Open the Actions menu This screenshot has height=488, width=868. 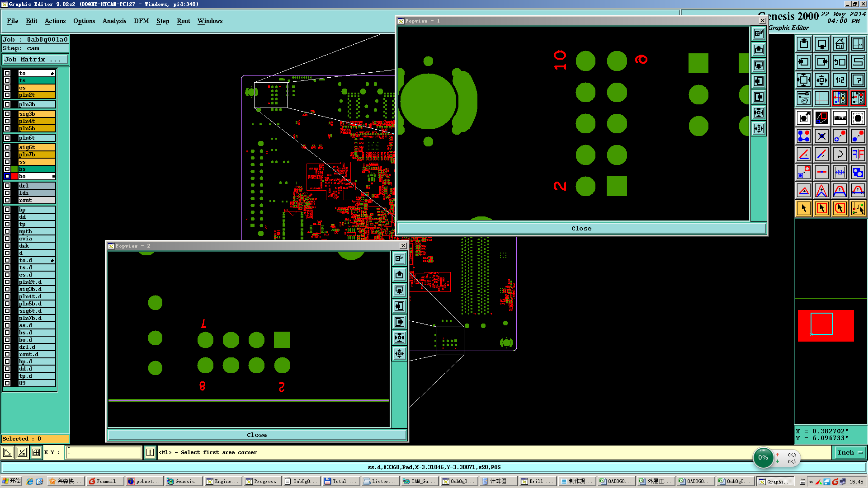pos(55,21)
